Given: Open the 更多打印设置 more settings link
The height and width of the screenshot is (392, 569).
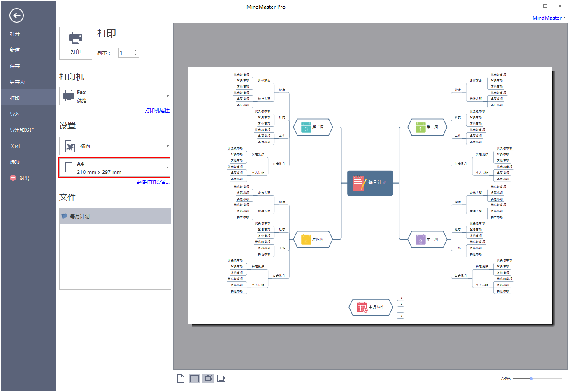Looking at the screenshot, I should (x=153, y=182).
